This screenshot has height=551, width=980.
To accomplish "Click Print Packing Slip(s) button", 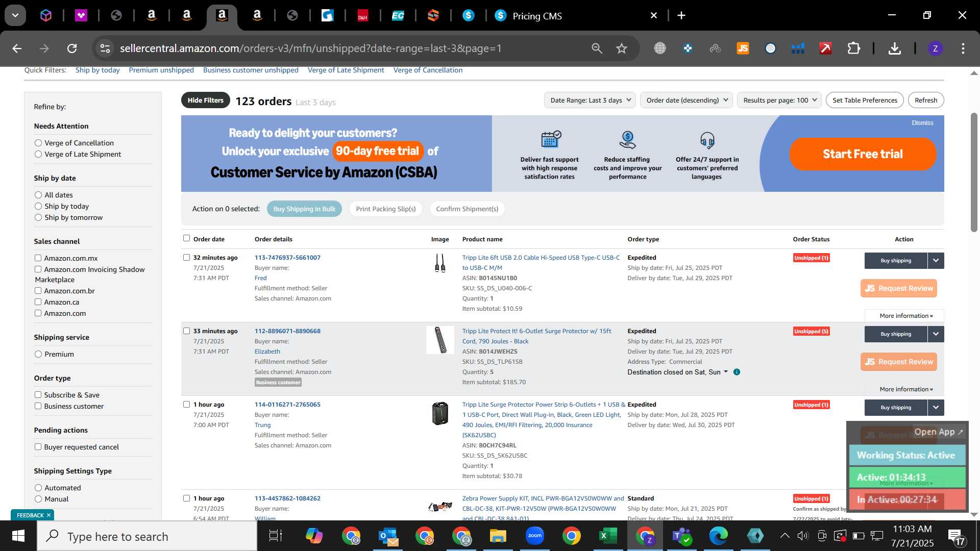I will [386, 209].
